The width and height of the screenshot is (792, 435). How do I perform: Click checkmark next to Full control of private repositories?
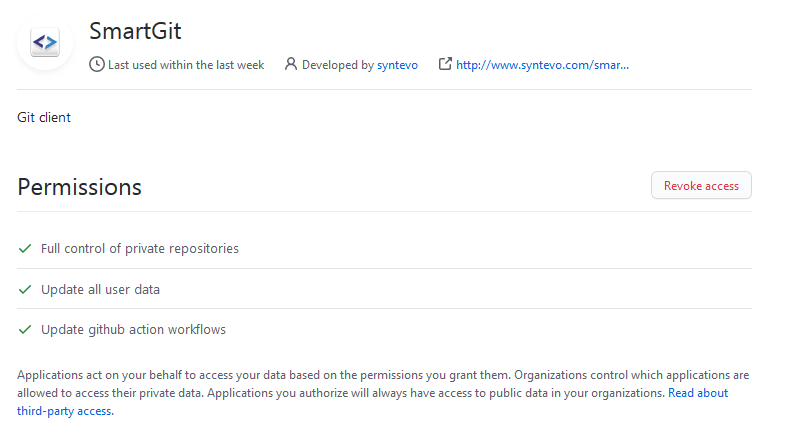tap(25, 248)
